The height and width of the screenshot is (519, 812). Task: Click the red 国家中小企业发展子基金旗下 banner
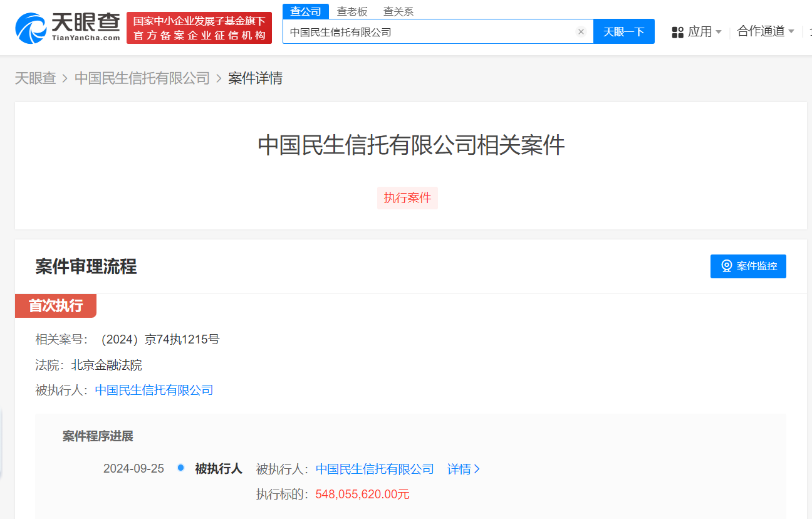pyautogui.click(x=199, y=28)
